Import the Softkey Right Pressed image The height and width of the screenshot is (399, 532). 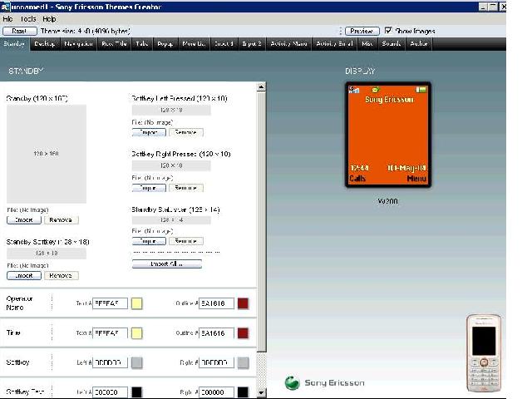[149, 188]
